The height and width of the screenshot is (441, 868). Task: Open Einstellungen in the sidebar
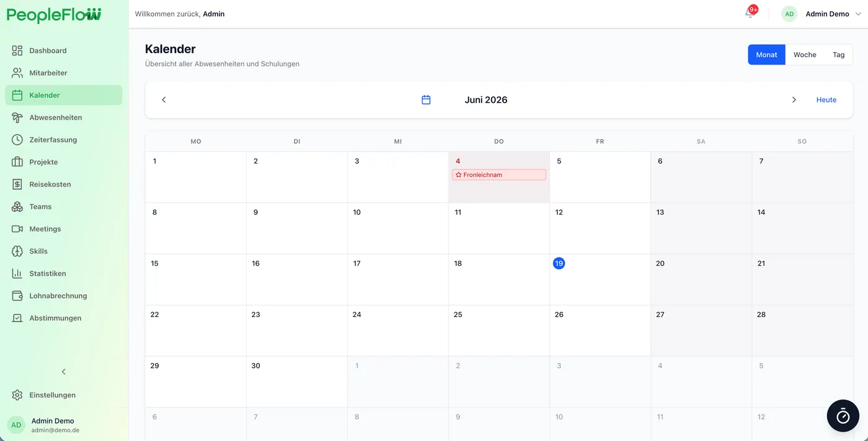click(64, 395)
